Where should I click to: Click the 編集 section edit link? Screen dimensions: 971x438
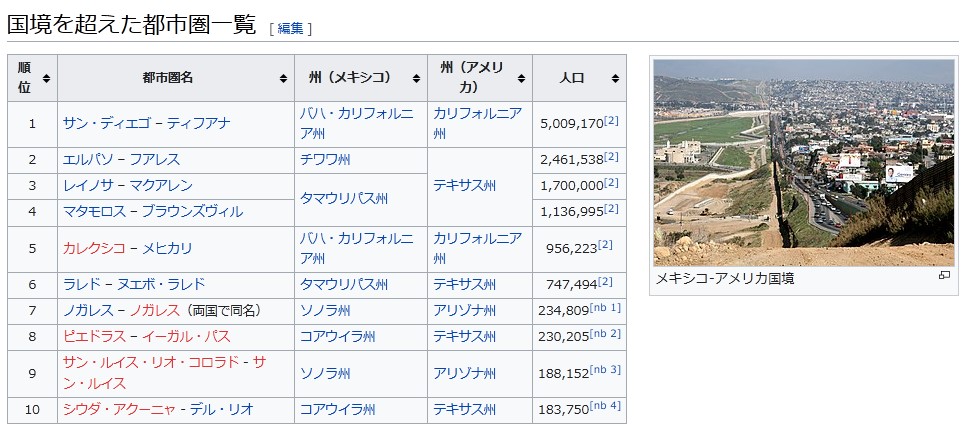tap(290, 29)
